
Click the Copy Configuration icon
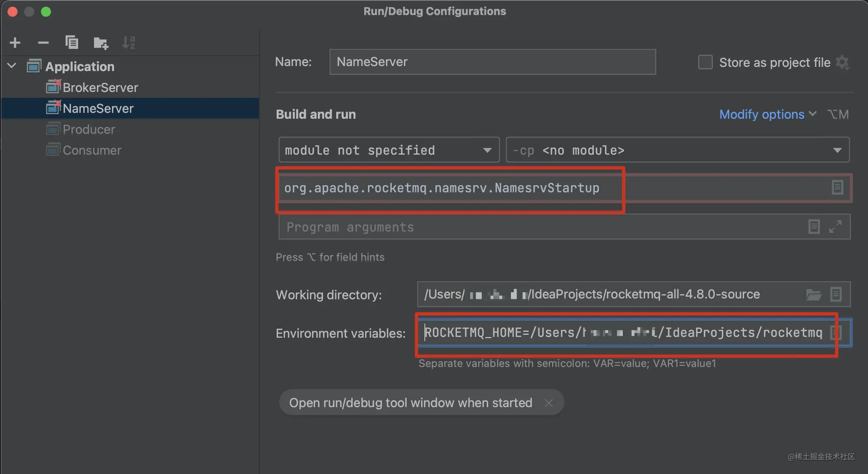[x=71, y=43]
